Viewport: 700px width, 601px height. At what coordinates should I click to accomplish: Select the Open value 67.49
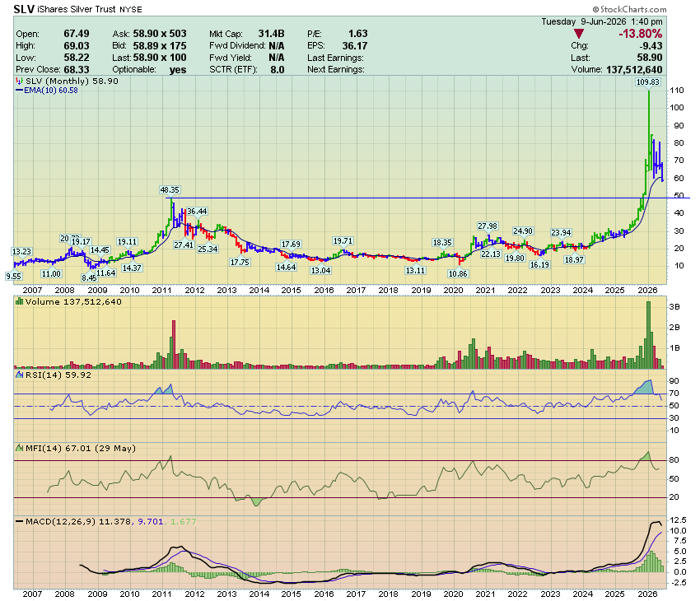tap(77, 34)
